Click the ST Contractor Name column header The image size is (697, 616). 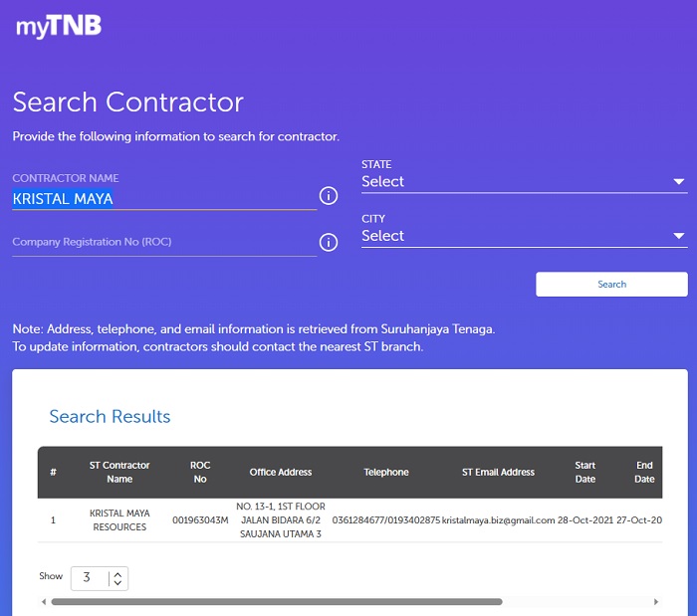pyautogui.click(x=119, y=472)
